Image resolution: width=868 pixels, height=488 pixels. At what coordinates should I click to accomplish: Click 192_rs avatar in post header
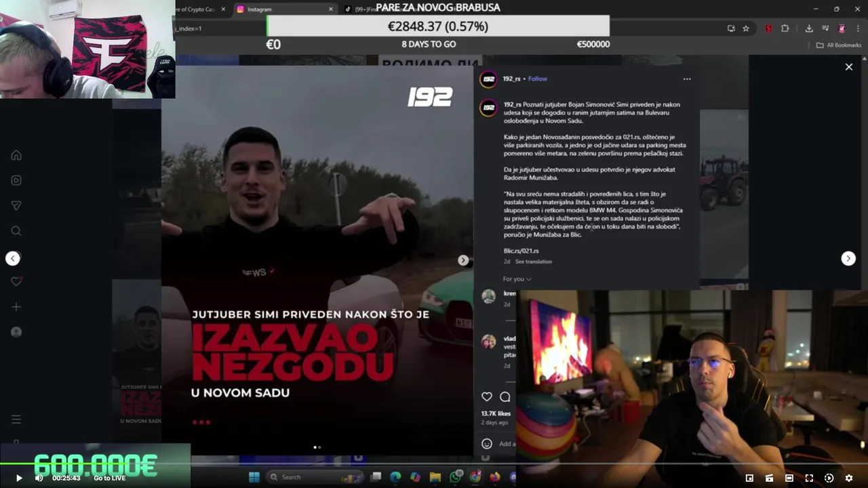click(488, 79)
